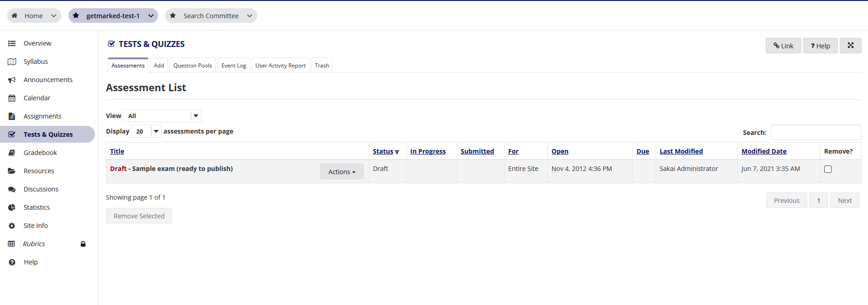
Task: Sort by the Due column header
Action: coord(643,151)
